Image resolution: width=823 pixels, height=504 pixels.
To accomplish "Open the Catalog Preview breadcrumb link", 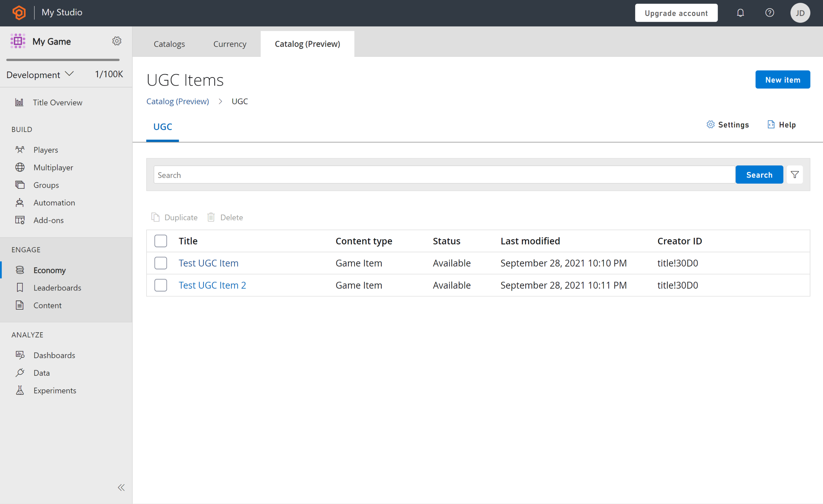I will pos(177,101).
